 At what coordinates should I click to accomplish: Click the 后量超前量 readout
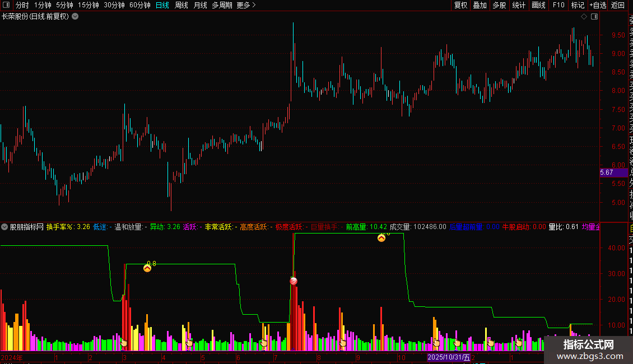pos(474,227)
